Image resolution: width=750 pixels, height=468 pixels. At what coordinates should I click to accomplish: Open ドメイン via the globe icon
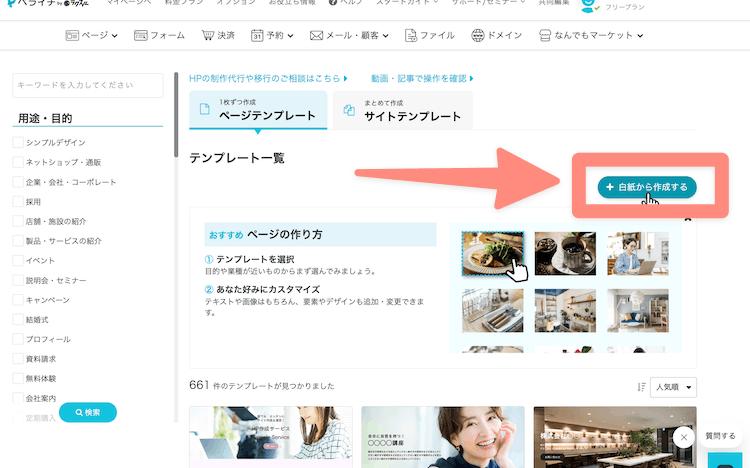click(477, 35)
